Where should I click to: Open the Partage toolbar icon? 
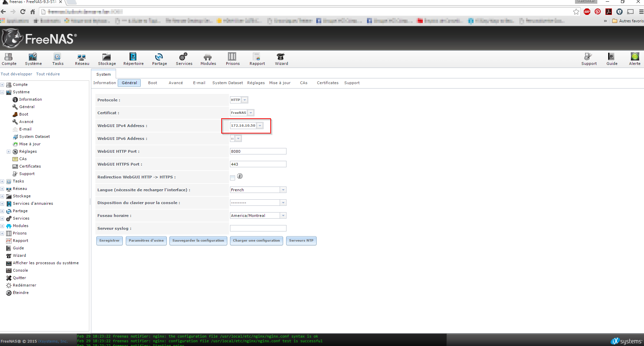(159, 59)
